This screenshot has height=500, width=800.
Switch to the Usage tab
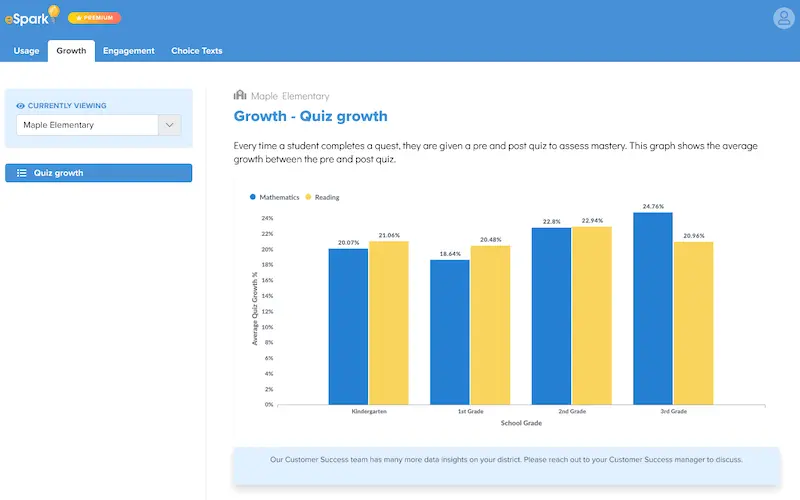coord(27,51)
